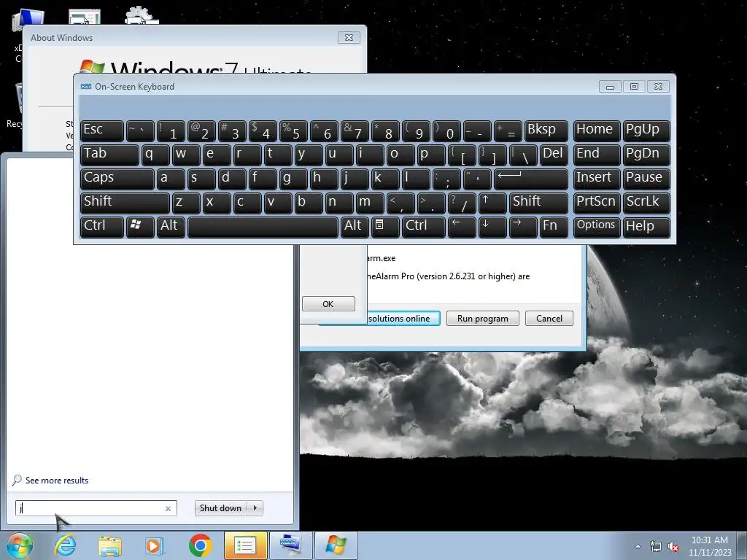The width and height of the screenshot is (747, 560).
Task: Click the space bar key
Action: [x=263, y=227]
